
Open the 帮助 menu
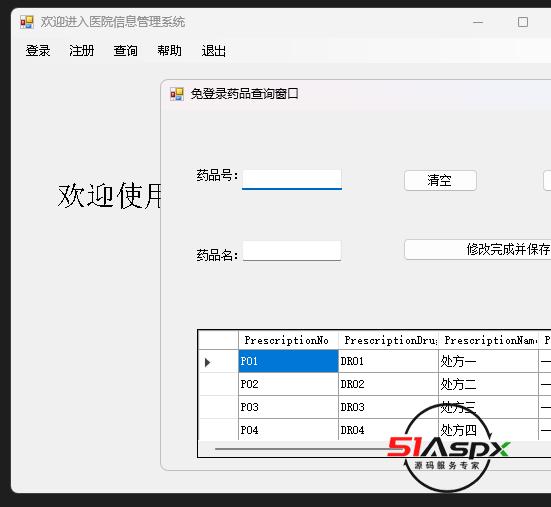(169, 51)
